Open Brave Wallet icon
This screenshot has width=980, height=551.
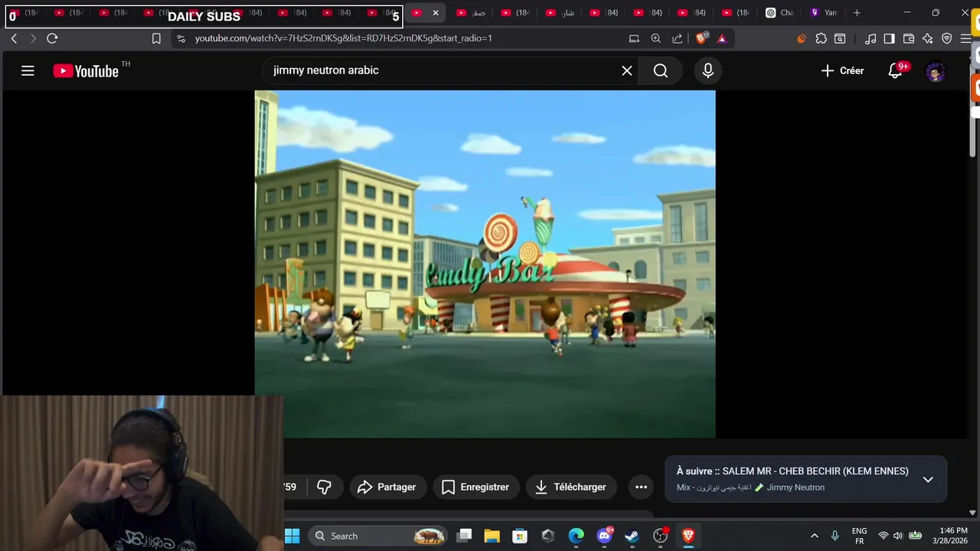[909, 38]
